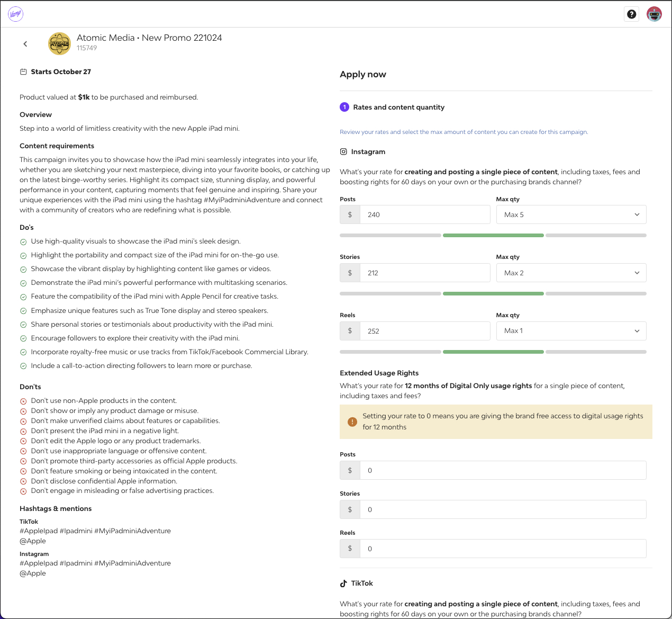Click the X icon beside 'Don't present the iPad mini'
This screenshot has height=619, width=672.
coord(23,432)
